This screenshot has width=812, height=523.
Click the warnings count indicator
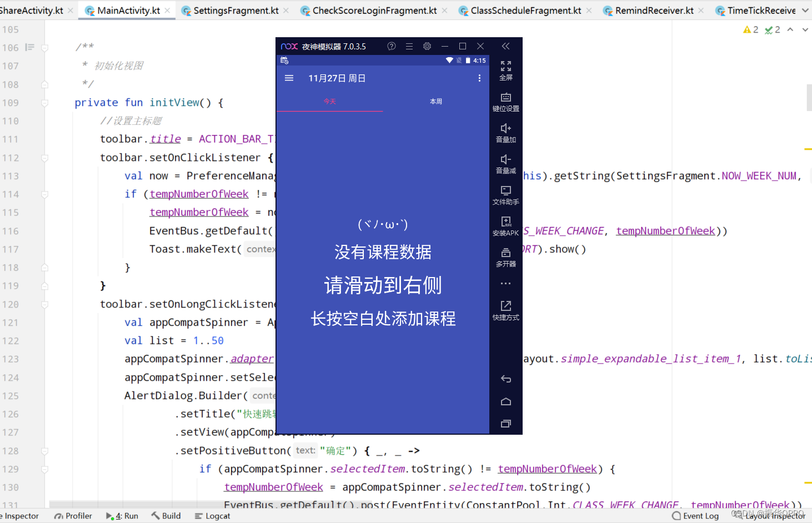click(x=751, y=29)
